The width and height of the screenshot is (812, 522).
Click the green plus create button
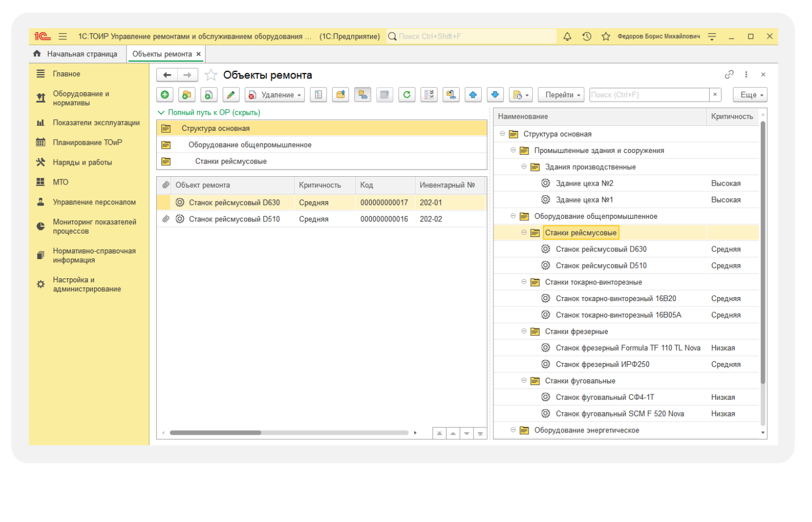pos(165,95)
